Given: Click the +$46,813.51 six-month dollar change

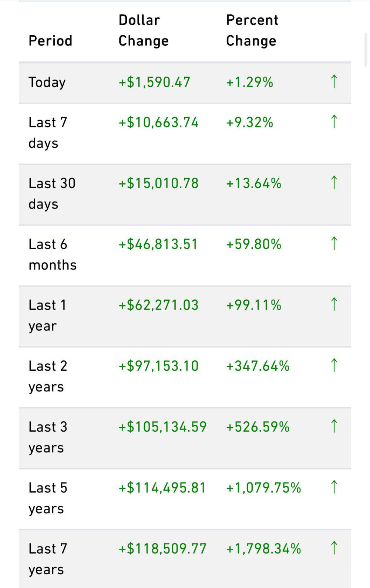Looking at the screenshot, I should (158, 244).
